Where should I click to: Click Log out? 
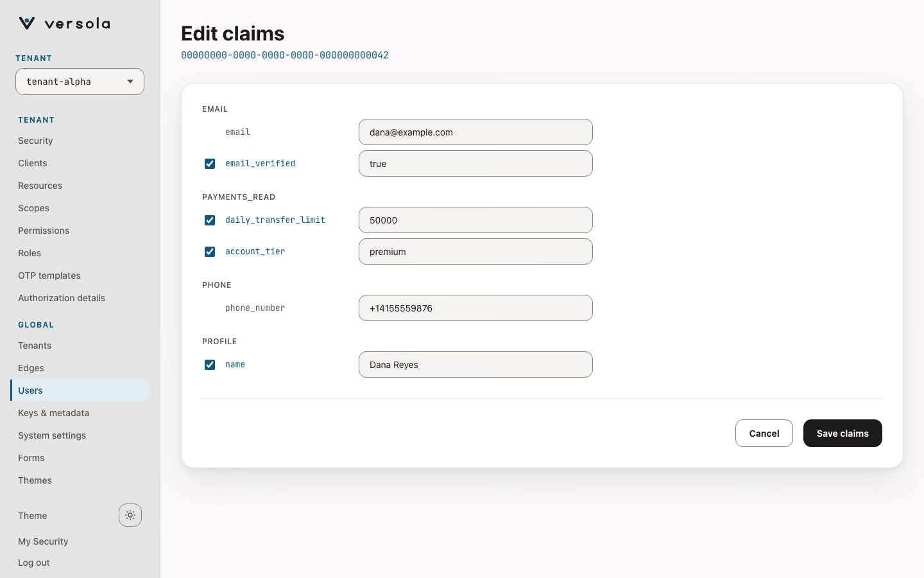tap(34, 563)
